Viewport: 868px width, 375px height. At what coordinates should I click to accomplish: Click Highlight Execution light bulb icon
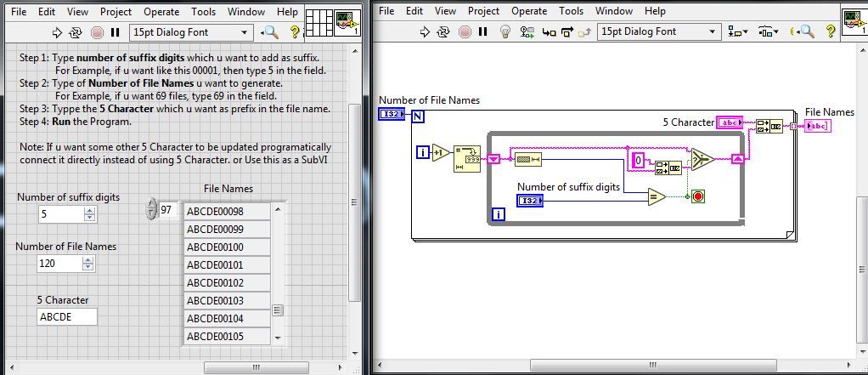[x=504, y=31]
